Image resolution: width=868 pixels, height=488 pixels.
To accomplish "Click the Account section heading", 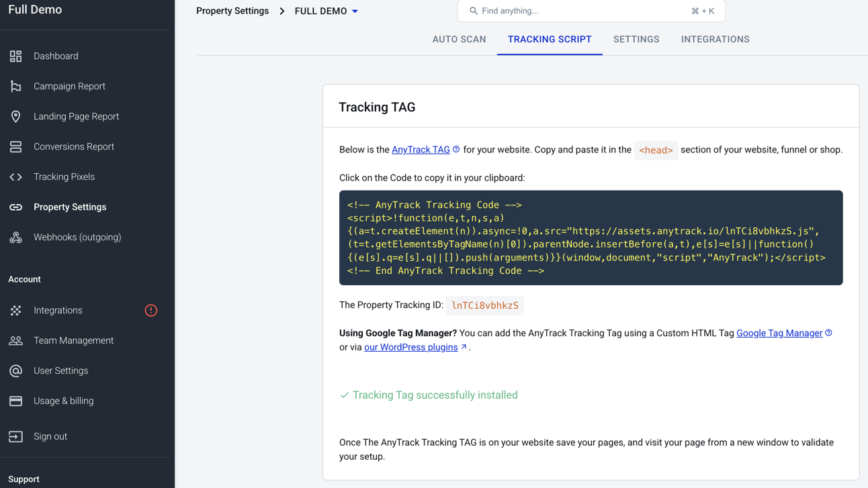I will (x=24, y=279).
